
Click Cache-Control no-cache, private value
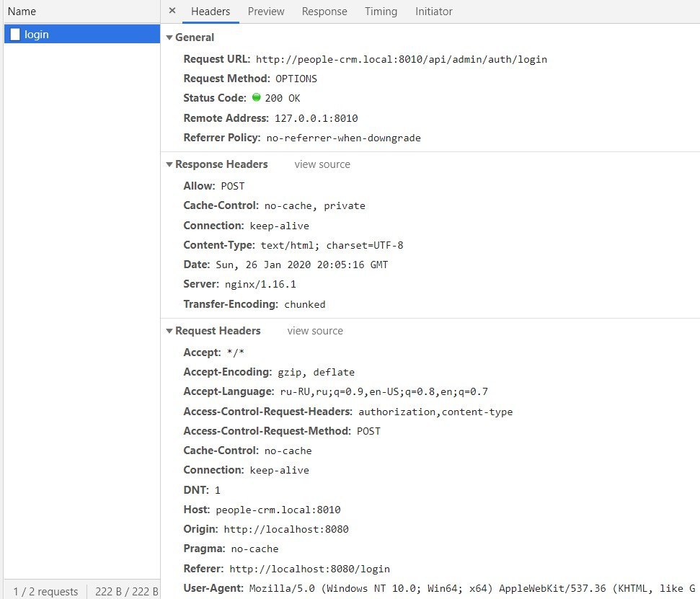point(315,205)
